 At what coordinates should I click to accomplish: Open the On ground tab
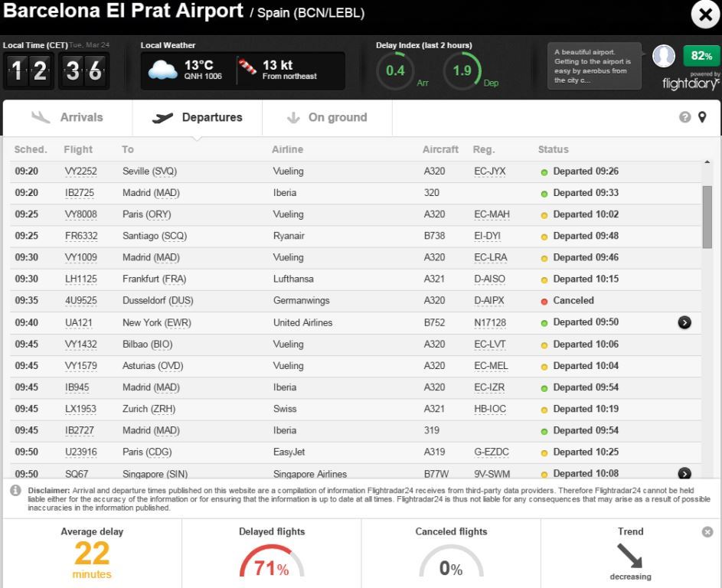327,117
